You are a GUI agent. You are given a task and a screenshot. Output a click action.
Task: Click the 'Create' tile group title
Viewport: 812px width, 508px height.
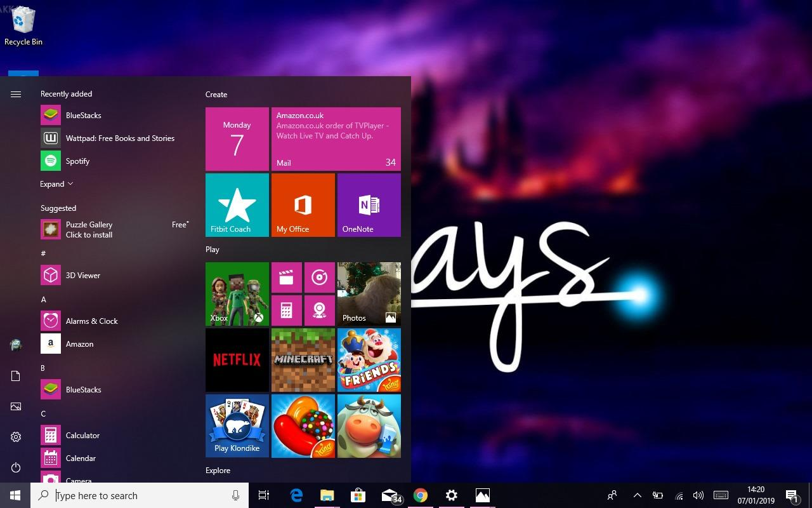pos(216,95)
